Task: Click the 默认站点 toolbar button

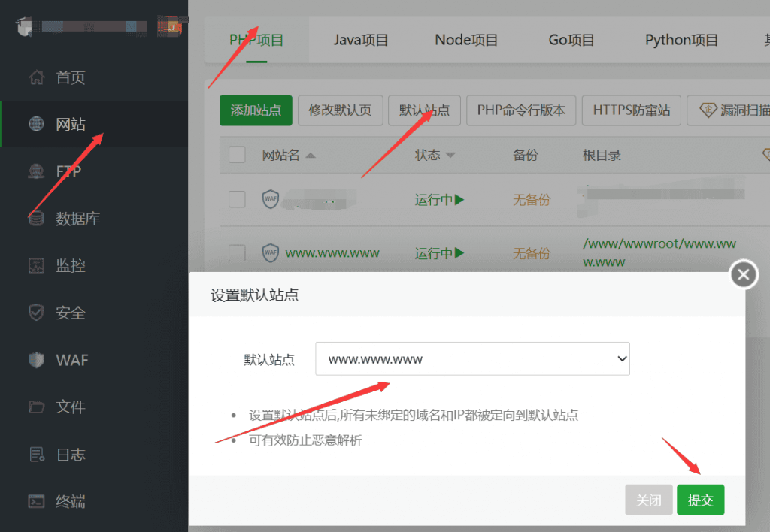Action: pos(424,110)
